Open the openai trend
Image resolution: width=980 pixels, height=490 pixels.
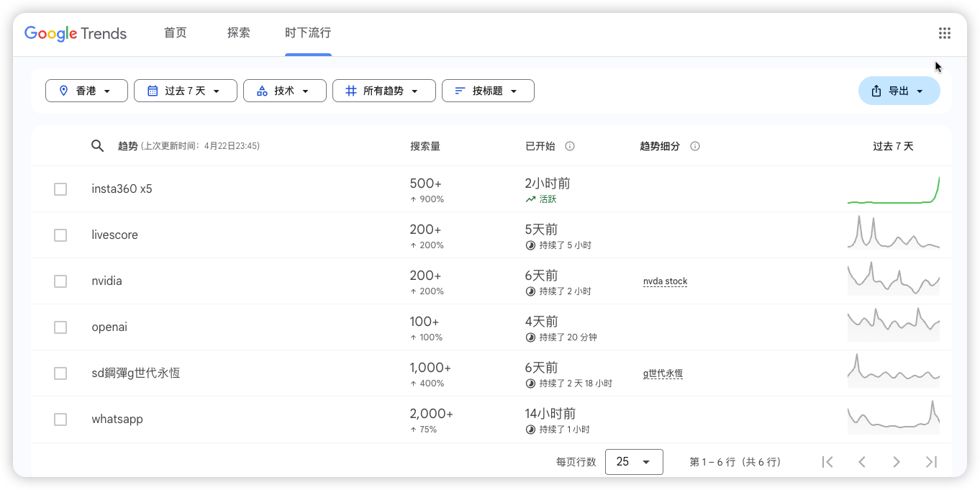click(109, 327)
